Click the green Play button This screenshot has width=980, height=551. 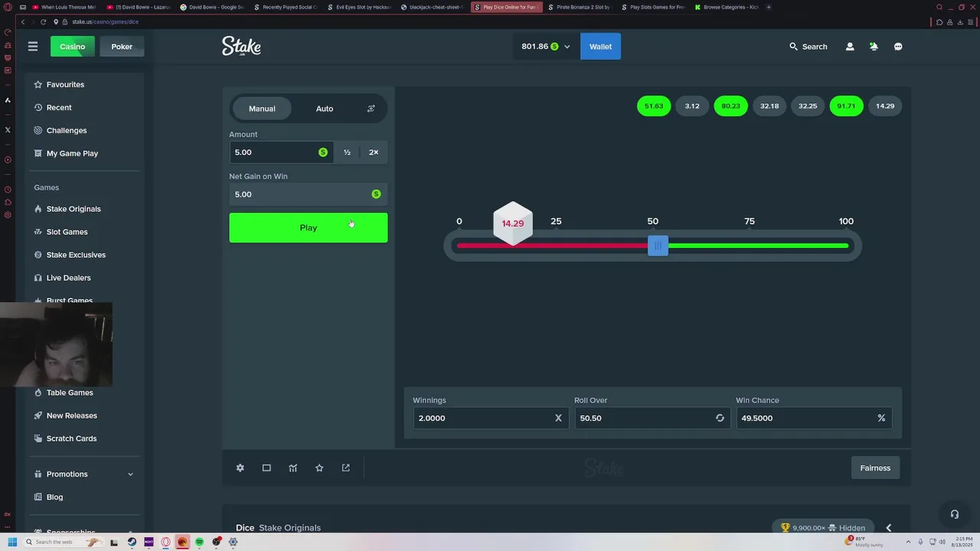click(309, 227)
